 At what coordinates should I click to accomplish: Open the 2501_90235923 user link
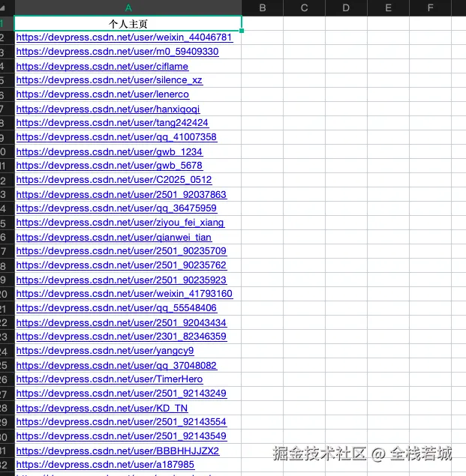(x=122, y=280)
